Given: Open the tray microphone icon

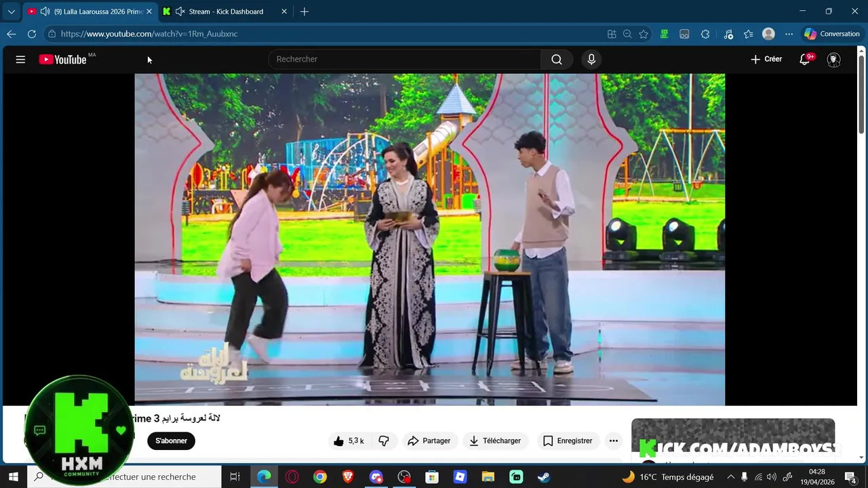Looking at the screenshot, I should click(x=745, y=477).
